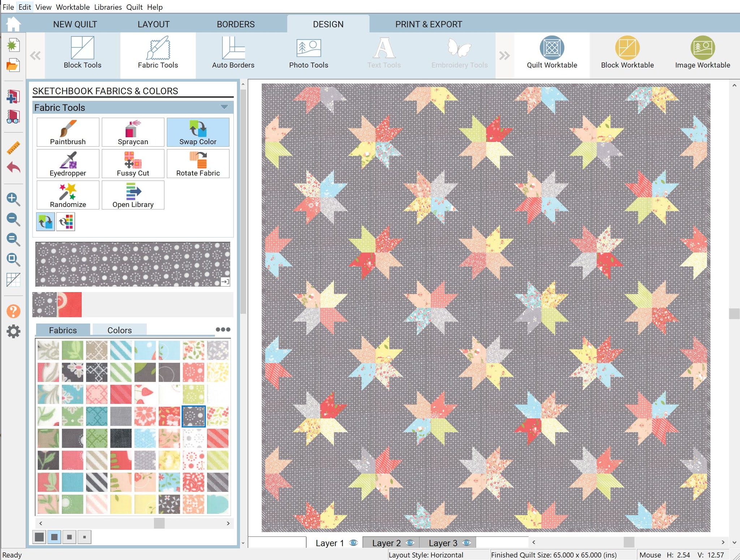This screenshot has height=560, width=740.
Task: Toggle Layer 1 visibility eye
Action: click(x=353, y=543)
